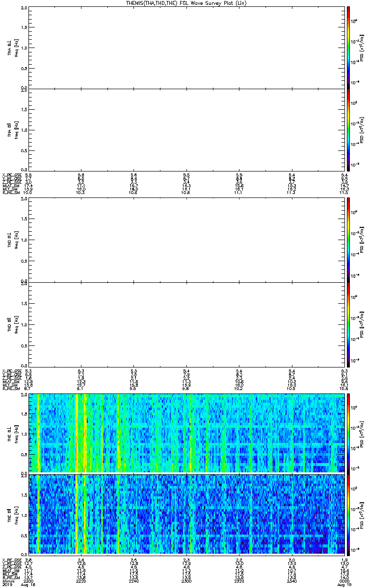
Task: Click the THA B-perpendicular freq axis title
Action: pyautogui.click(x=16, y=47)
